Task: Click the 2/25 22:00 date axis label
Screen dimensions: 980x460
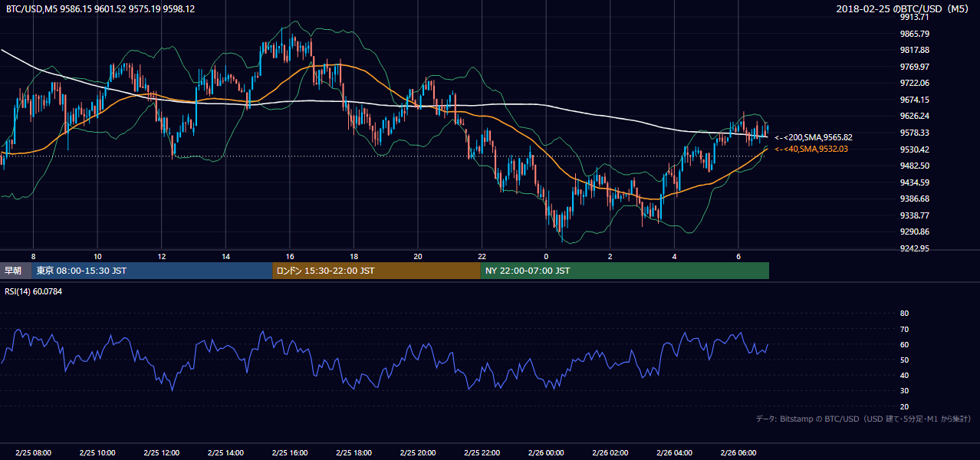Action: [482, 453]
